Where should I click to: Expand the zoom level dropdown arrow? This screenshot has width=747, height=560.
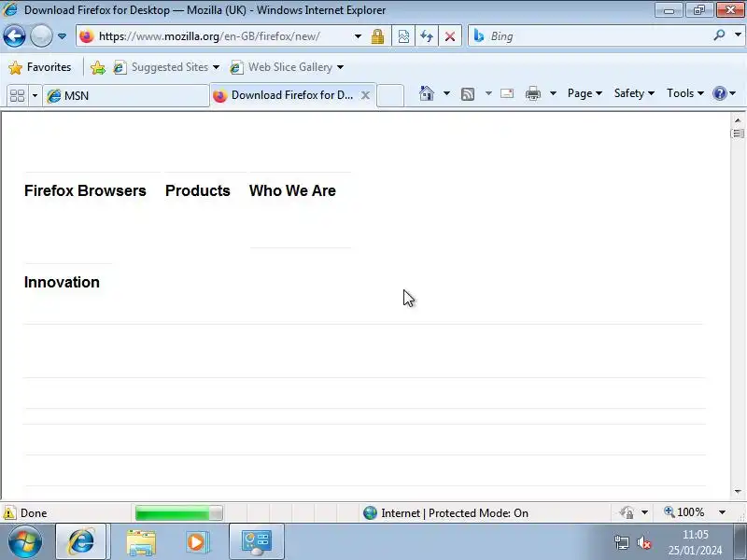(x=722, y=512)
